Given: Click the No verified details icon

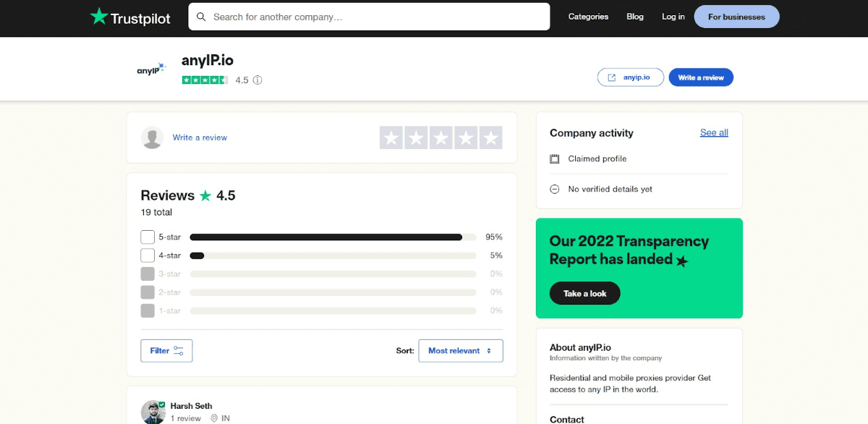Looking at the screenshot, I should 555,189.
